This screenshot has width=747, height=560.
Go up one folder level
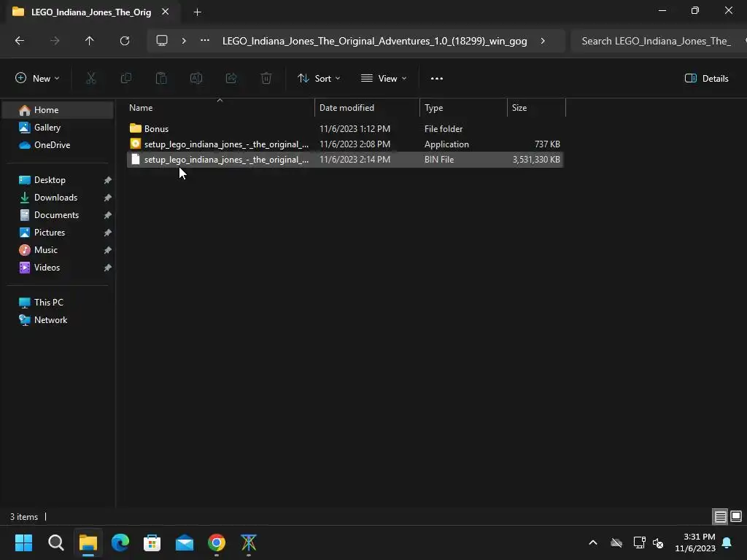coord(89,41)
